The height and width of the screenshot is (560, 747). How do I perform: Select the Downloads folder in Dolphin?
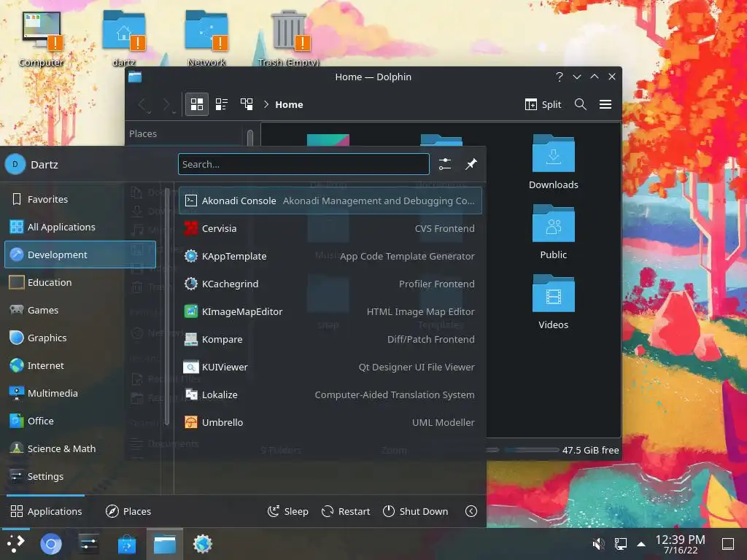point(553,163)
